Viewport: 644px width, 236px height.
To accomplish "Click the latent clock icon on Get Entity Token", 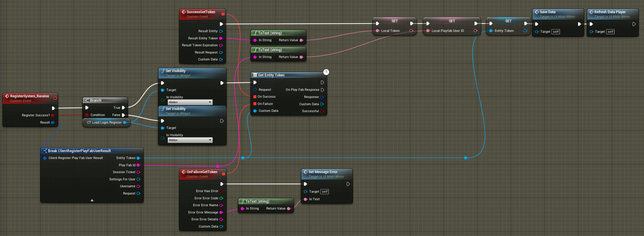I will [326, 72].
